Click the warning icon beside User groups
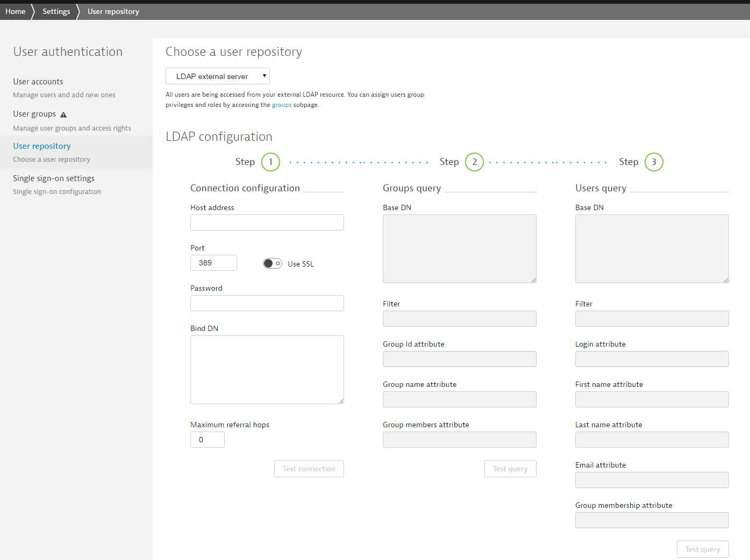The width and height of the screenshot is (750, 560). 63,114
